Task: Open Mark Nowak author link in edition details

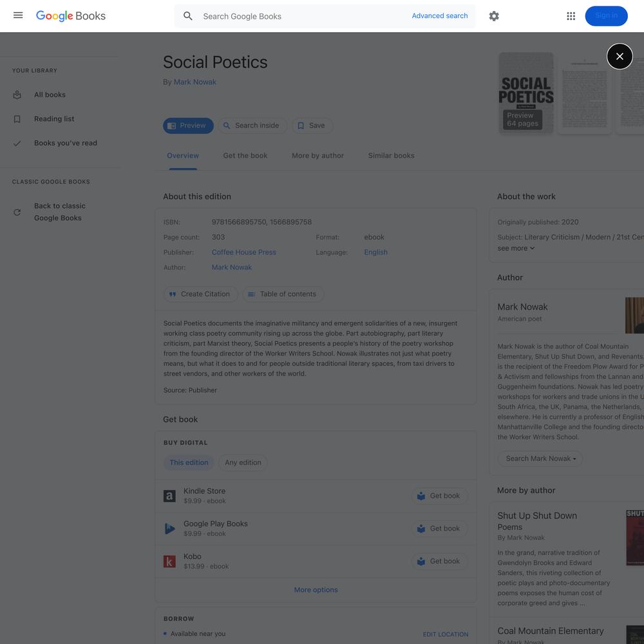Action: coord(232,267)
